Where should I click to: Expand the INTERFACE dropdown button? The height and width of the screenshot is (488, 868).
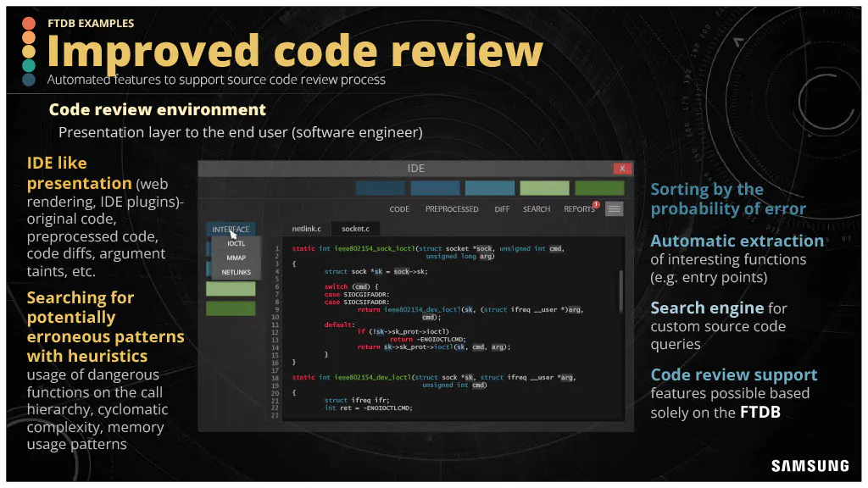coord(231,229)
